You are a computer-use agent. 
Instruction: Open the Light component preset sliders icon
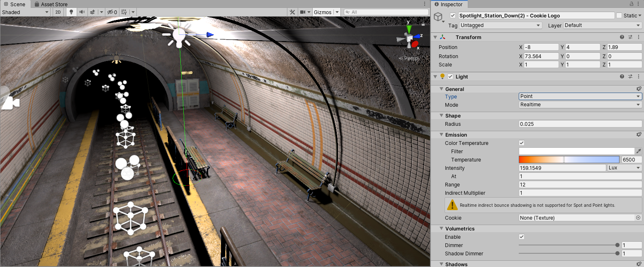tap(630, 77)
